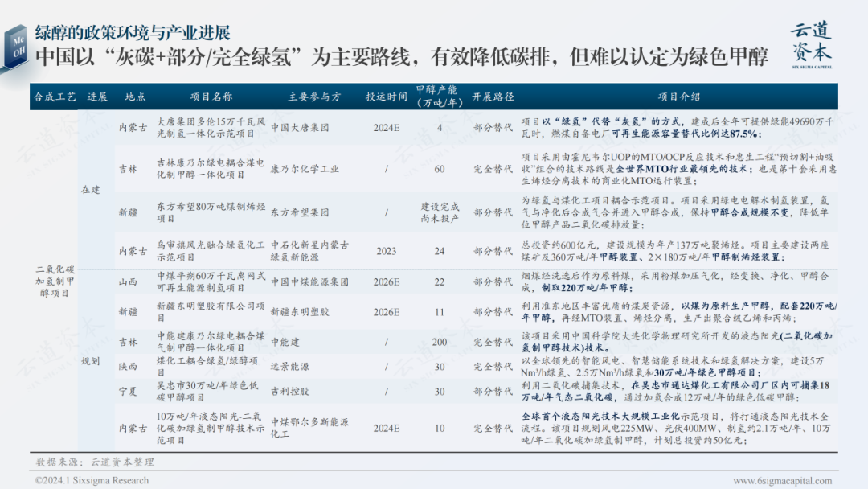The width and height of the screenshot is (868, 489).
Task: Select description mentioning 中国科学院大连化学物理研究所
Action: 677,342
